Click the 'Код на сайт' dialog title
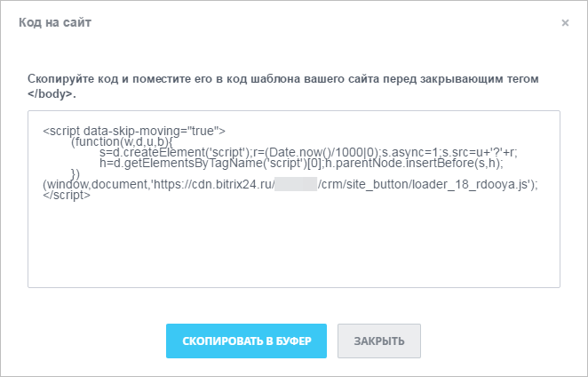The image size is (588, 377). 55,22
